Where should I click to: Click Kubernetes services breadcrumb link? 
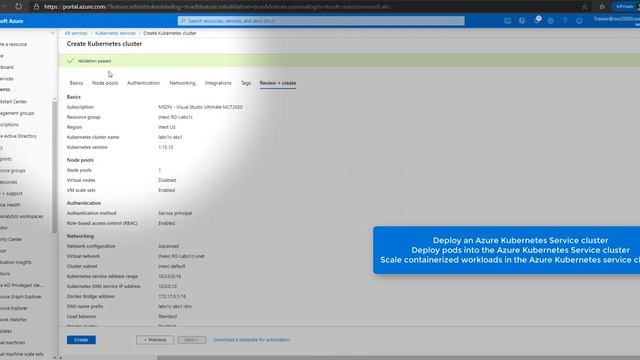115,33
